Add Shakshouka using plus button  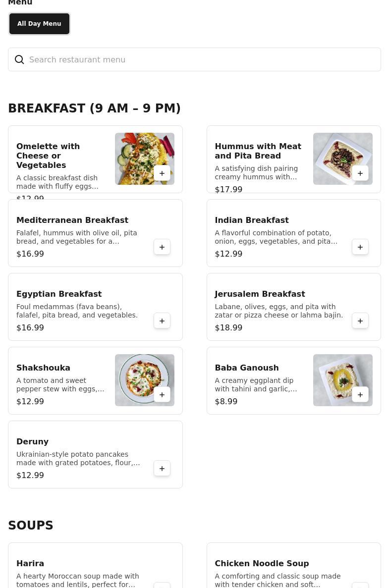point(162,394)
